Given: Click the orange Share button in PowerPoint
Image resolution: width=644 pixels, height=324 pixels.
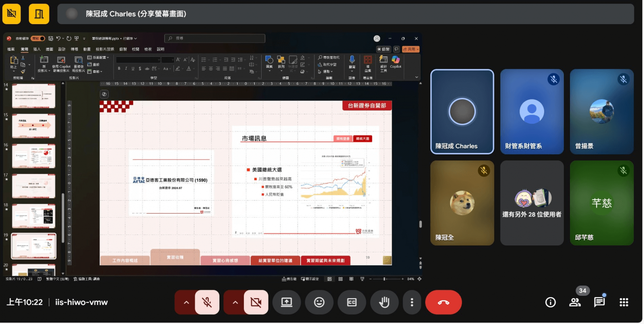Looking at the screenshot, I should coord(411,49).
